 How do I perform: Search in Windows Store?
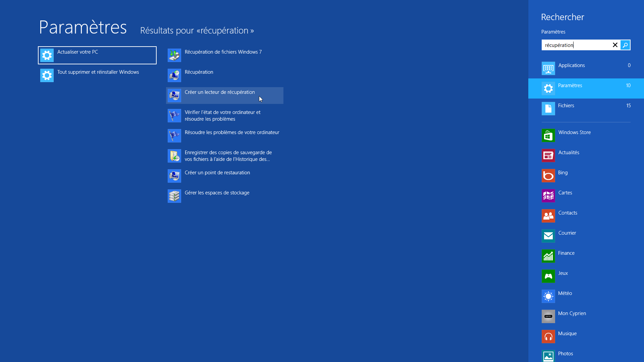click(x=586, y=135)
